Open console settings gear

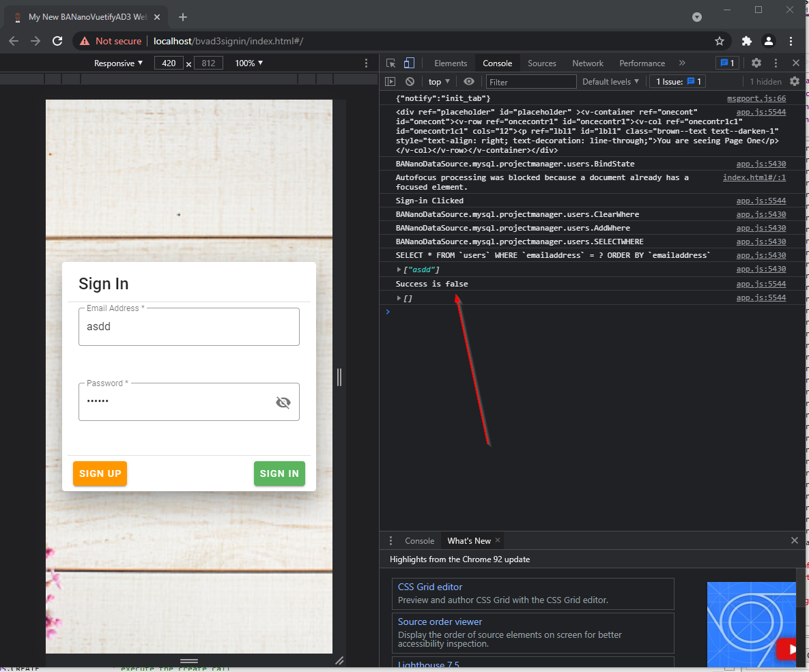[x=795, y=81]
